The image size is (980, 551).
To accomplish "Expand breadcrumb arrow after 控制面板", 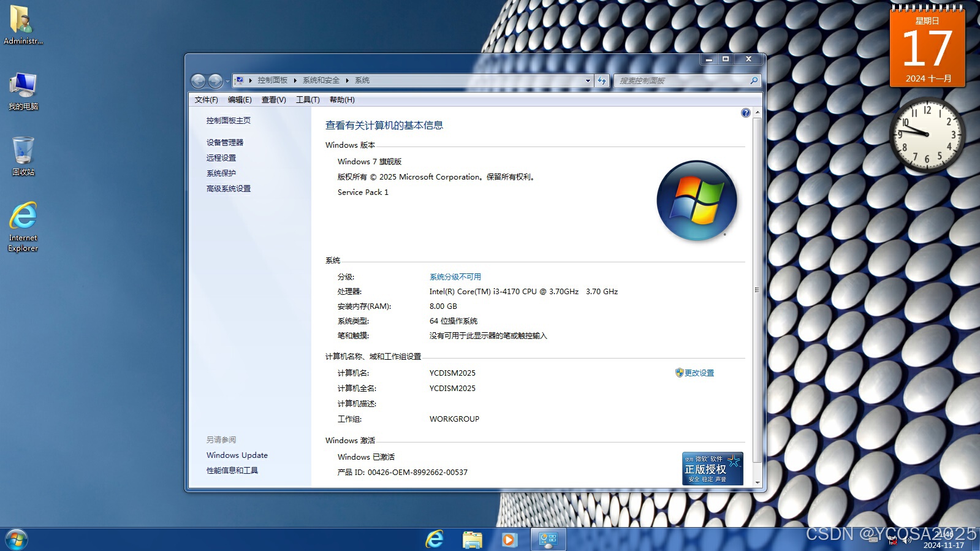I will point(295,80).
